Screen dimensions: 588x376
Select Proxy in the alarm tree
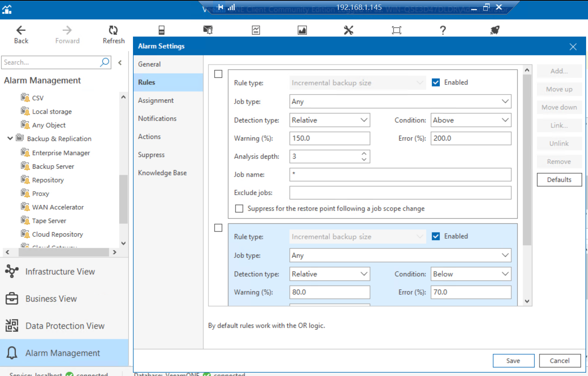(41, 193)
